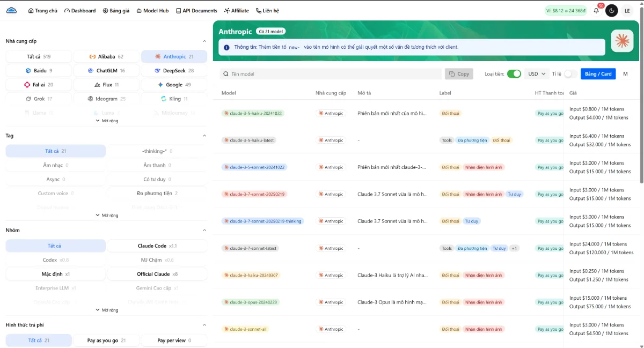
Task: Select Pay as you go payment filter
Action: 106,340
